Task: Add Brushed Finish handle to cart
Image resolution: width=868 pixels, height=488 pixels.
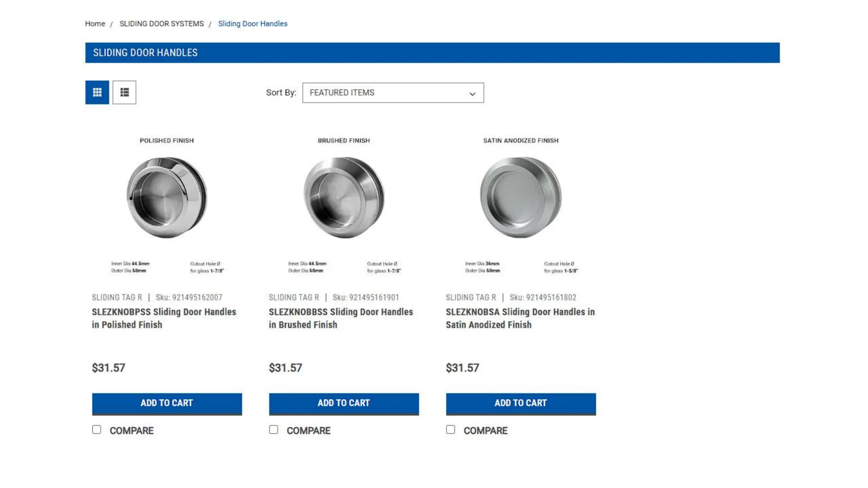Action: click(x=344, y=404)
